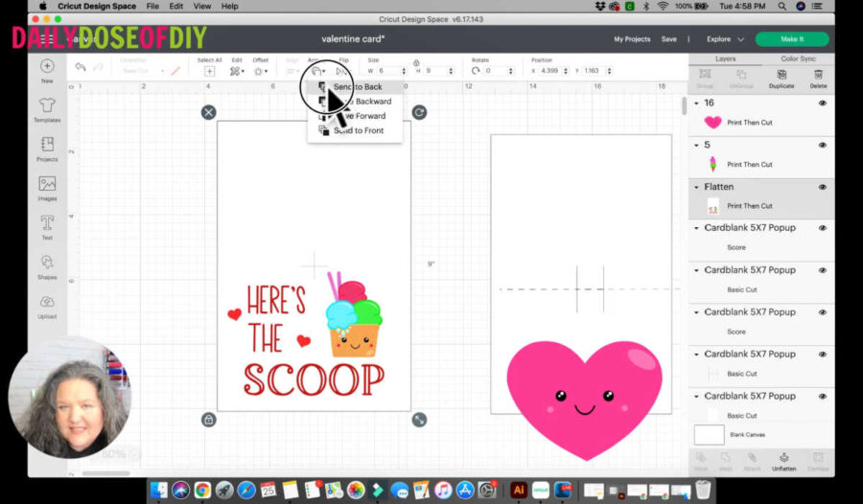The image size is (863, 504).
Task: Open My Projects link
Action: 632,39
